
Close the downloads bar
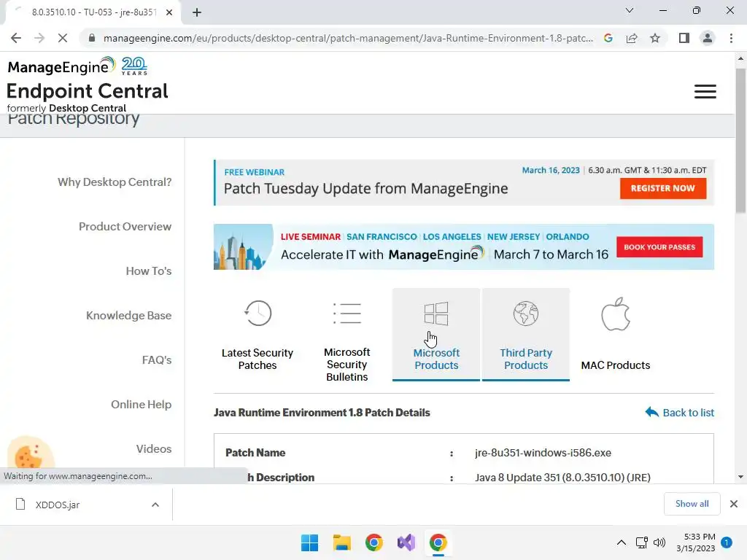point(734,504)
